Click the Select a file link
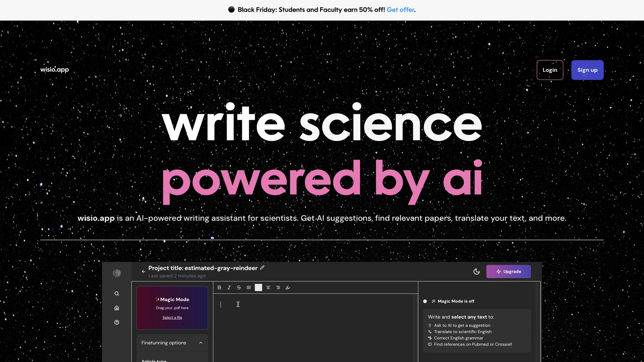Viewport: 644px width, 362px height. [172, 317]
